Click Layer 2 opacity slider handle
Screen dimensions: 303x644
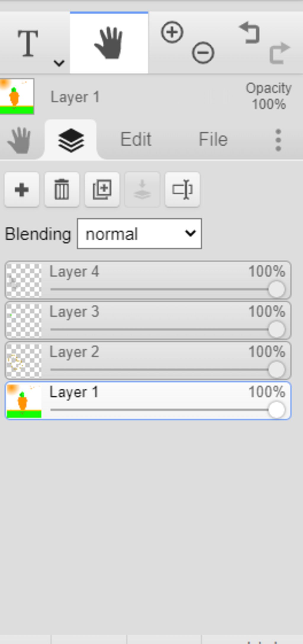276,370
